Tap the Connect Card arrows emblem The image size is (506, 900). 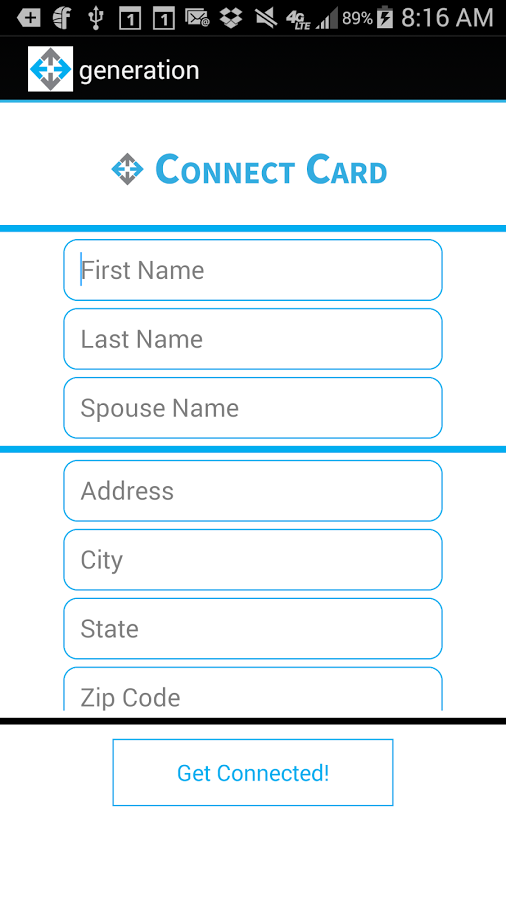(x=127, y=169)
